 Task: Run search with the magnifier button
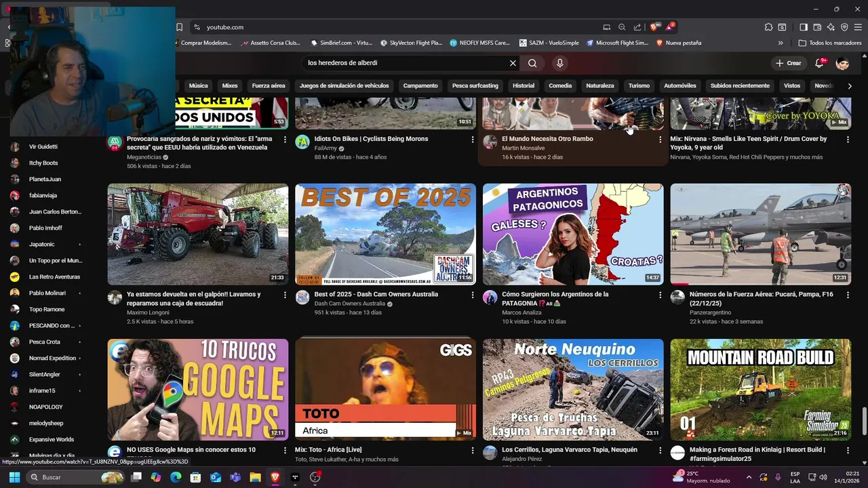point(532,63)
